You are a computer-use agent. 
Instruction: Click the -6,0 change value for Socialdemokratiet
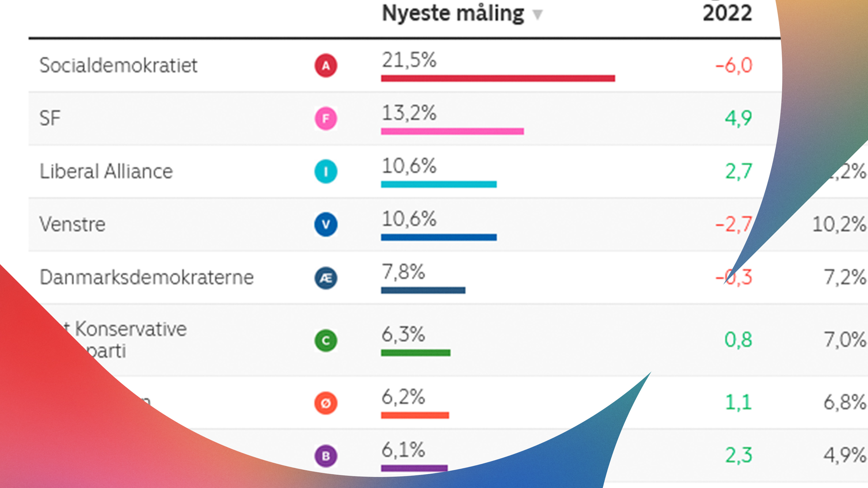[734, 65]
